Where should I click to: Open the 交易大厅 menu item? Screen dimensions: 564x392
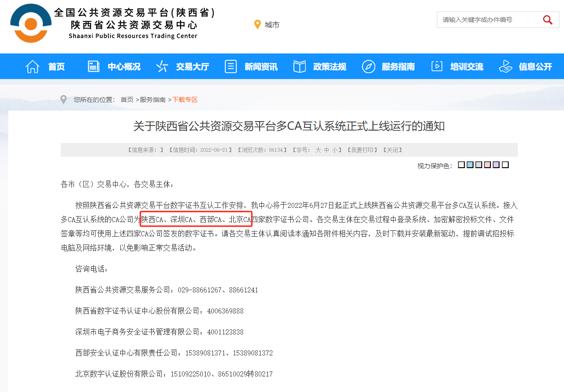[192, 67]
